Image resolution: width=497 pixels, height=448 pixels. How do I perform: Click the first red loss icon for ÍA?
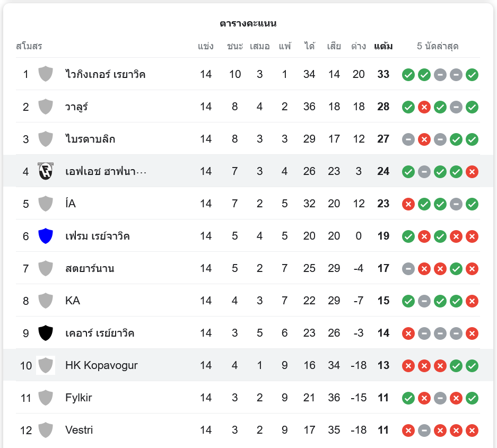click(x=408, y=204)
